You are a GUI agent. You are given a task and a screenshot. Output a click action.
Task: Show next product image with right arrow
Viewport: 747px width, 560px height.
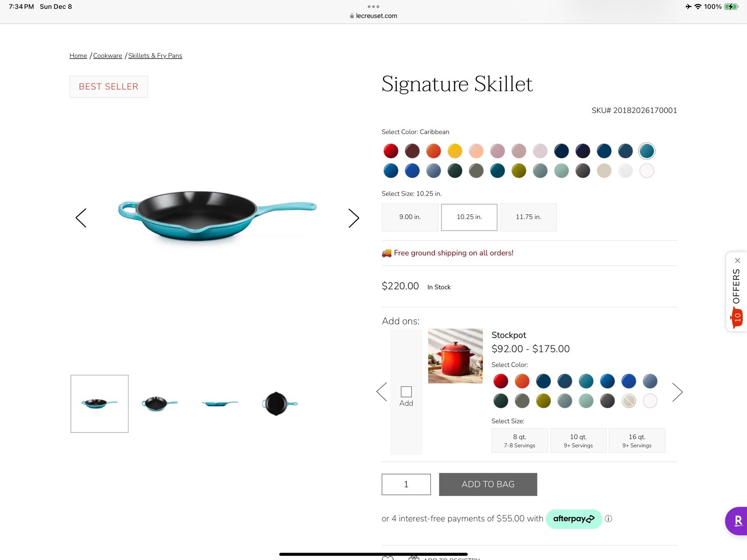point(354,218)
